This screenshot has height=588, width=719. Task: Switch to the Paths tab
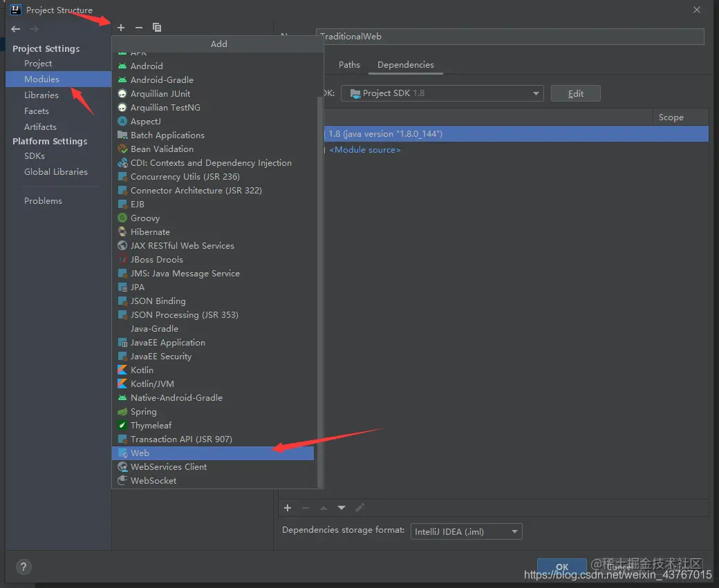point(349,65)
